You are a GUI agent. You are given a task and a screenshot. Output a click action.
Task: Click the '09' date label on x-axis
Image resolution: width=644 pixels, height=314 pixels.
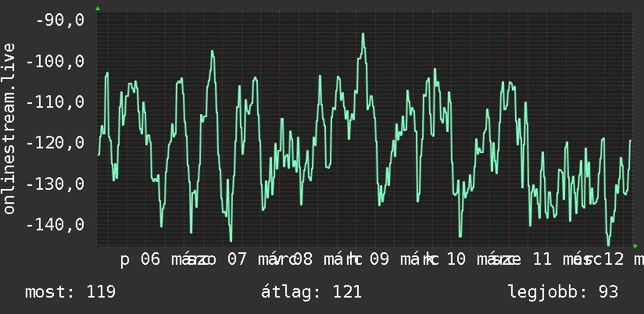coord(379,260)
